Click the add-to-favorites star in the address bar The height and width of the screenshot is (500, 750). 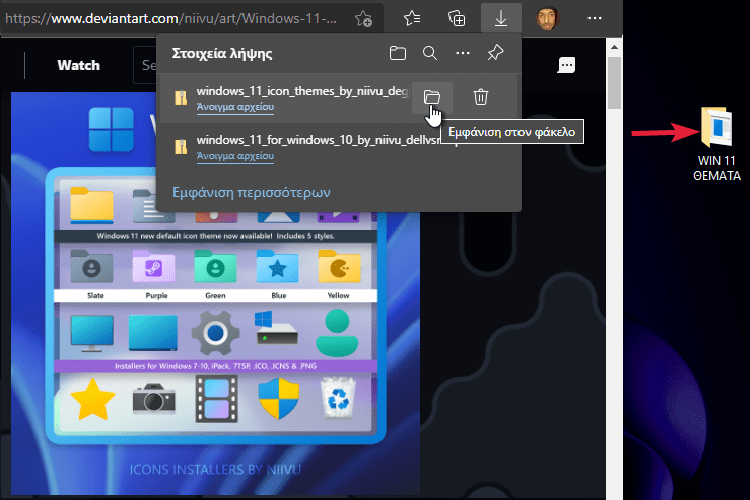coord(365,18)
